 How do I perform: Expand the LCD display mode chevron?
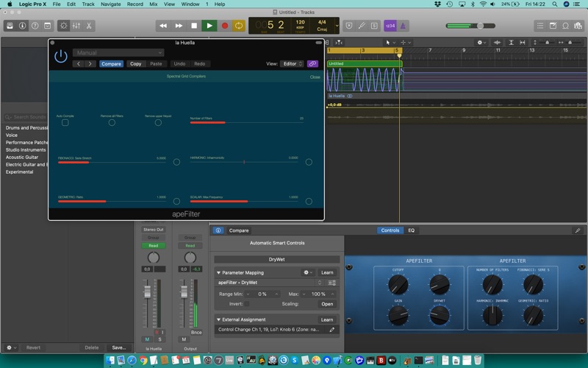pyautogui.click(x=337, y=26)
